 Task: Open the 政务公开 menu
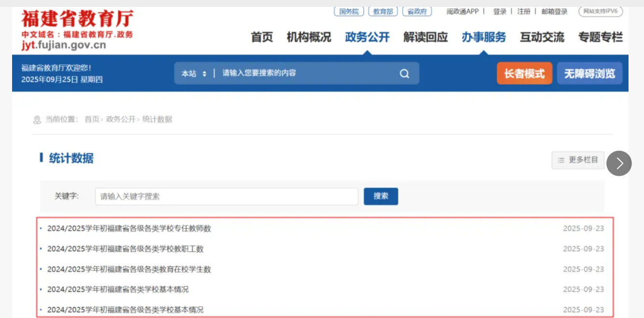(367, 37)
